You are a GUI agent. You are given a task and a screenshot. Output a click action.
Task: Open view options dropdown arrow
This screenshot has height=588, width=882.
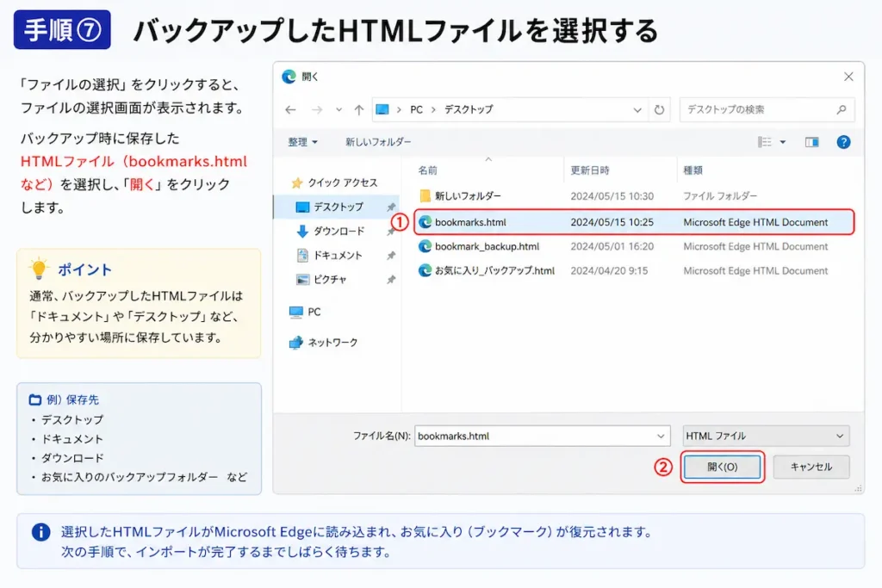[x=782, y=142]
